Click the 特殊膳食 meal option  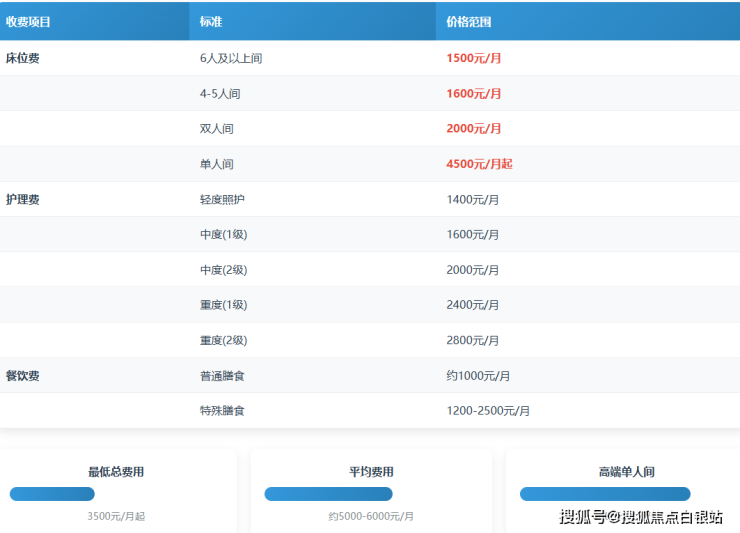(x=222, y=411)
